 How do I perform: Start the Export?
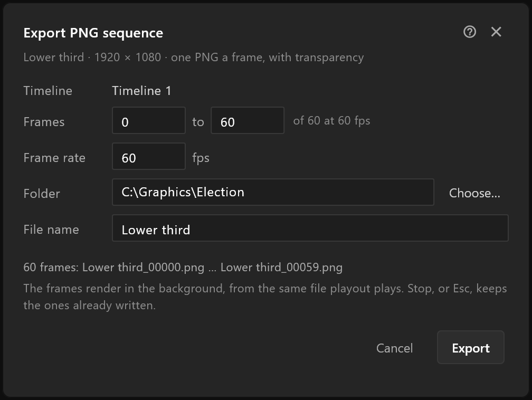[471, 347]
